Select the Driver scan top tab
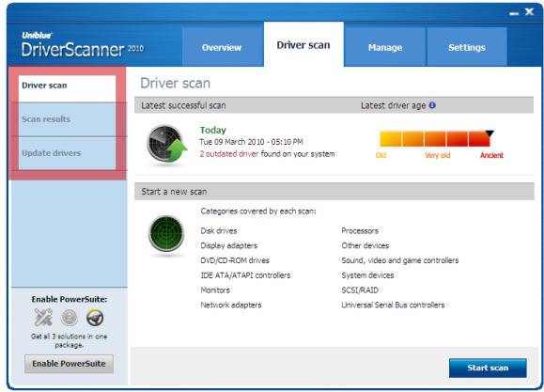 tap(303, 44)
